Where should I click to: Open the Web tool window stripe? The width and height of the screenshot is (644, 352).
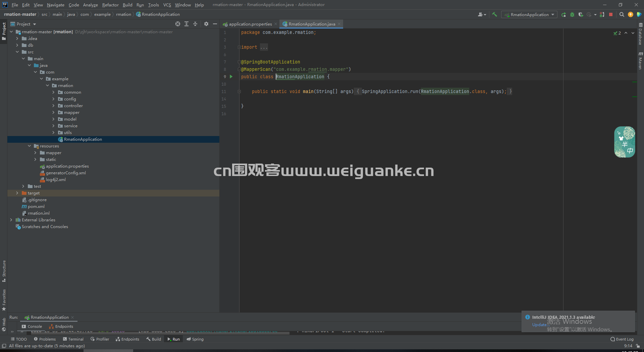click(x=4, y=324)
